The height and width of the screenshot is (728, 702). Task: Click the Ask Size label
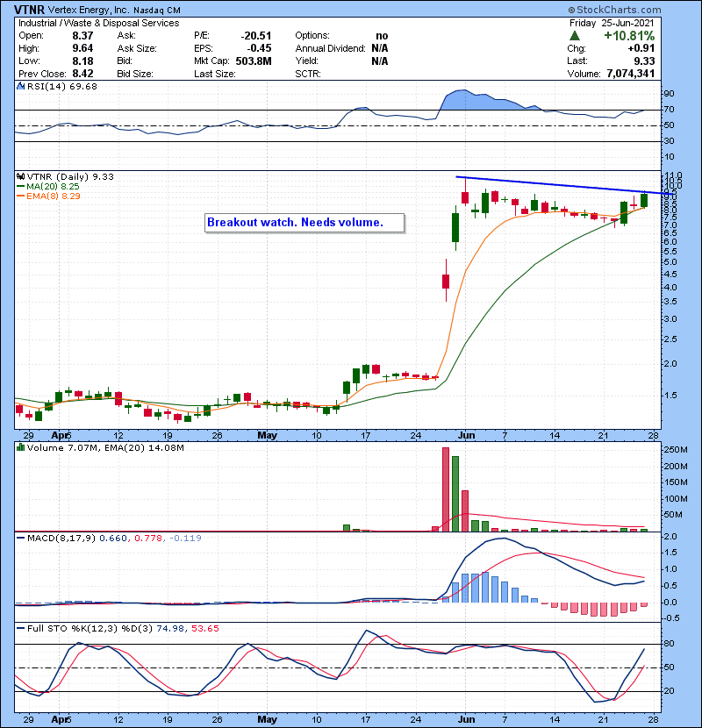137,48
